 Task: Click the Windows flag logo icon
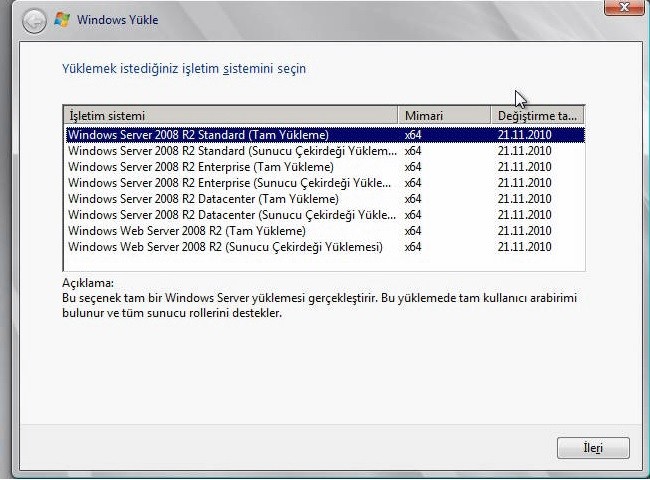(62, 20)
